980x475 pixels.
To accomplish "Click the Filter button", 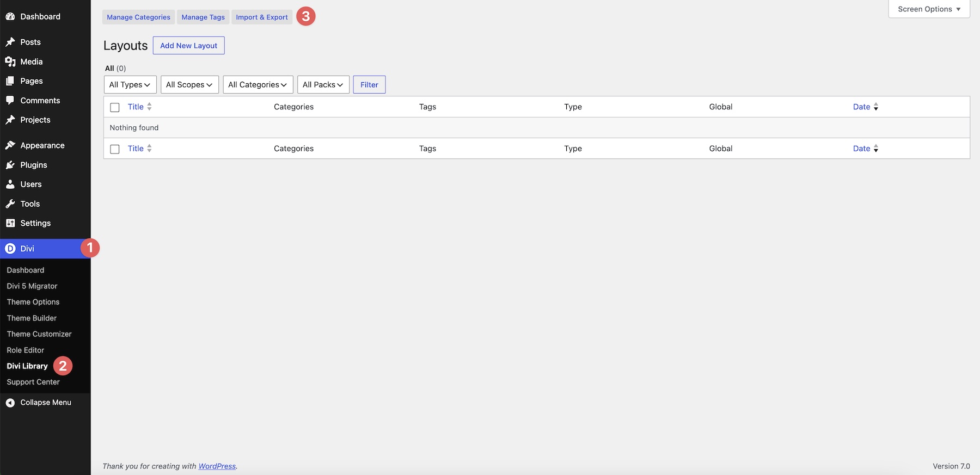I will (x=369, y=84).
